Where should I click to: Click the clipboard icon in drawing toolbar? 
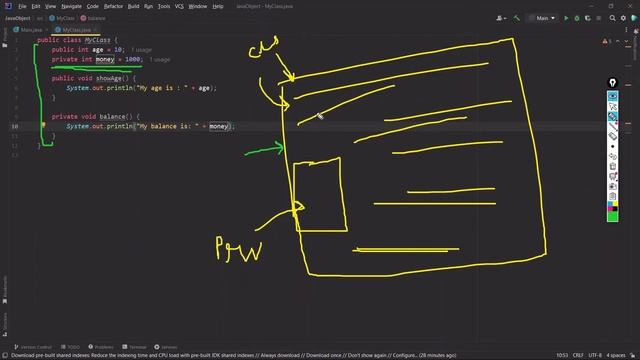tap(613, 196)
